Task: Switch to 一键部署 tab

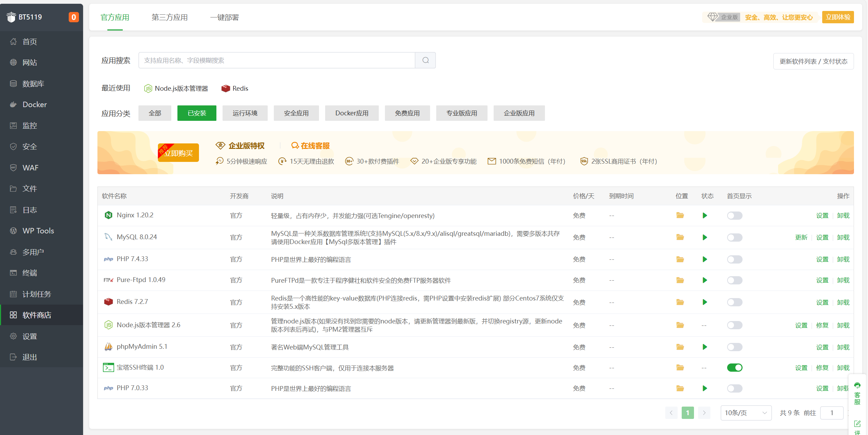Action: 224,17
